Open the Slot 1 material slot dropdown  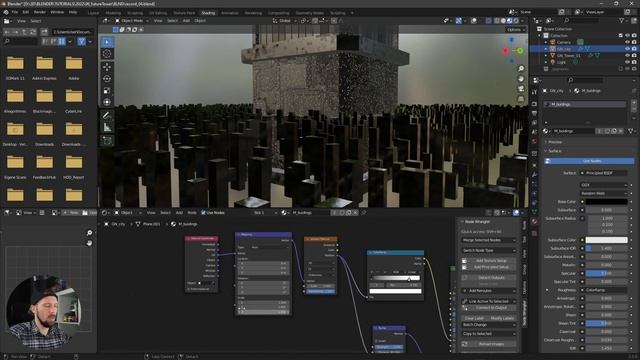[265, 213]
